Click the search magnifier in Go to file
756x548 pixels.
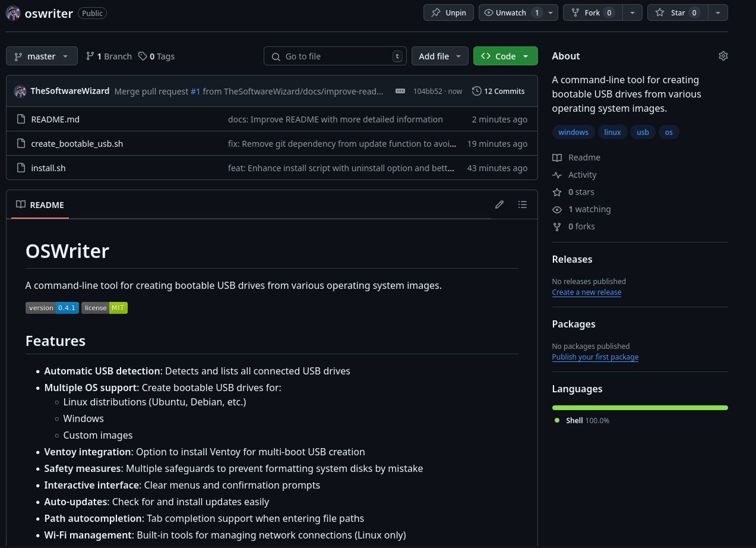[276, 56]
